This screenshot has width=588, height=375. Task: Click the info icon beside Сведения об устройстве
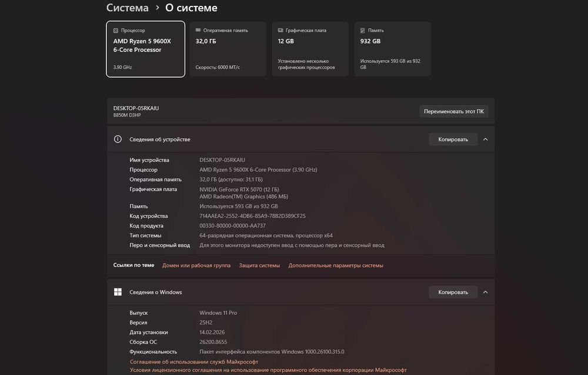coord(118,140)
